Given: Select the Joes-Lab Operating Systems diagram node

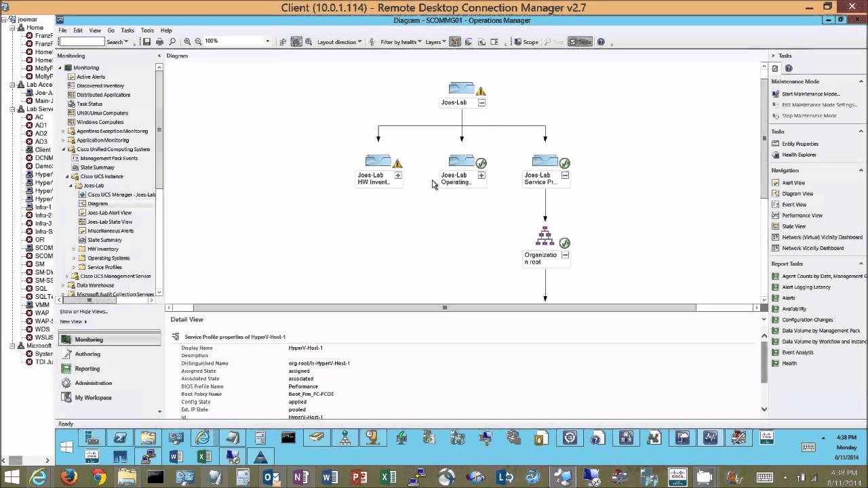Looking at the screenshot, I should click(461, 161).
